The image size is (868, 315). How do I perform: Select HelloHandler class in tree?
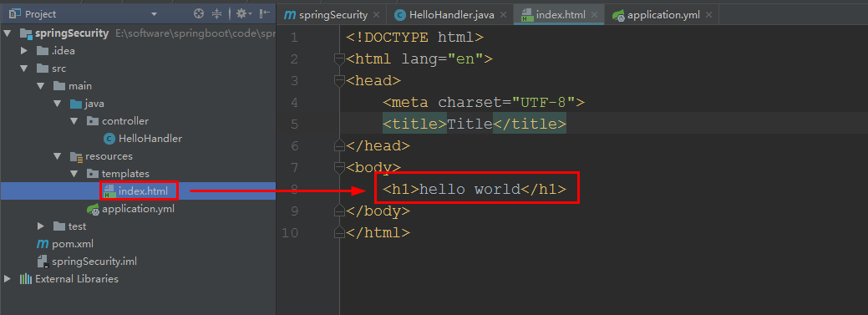(150, 139)
